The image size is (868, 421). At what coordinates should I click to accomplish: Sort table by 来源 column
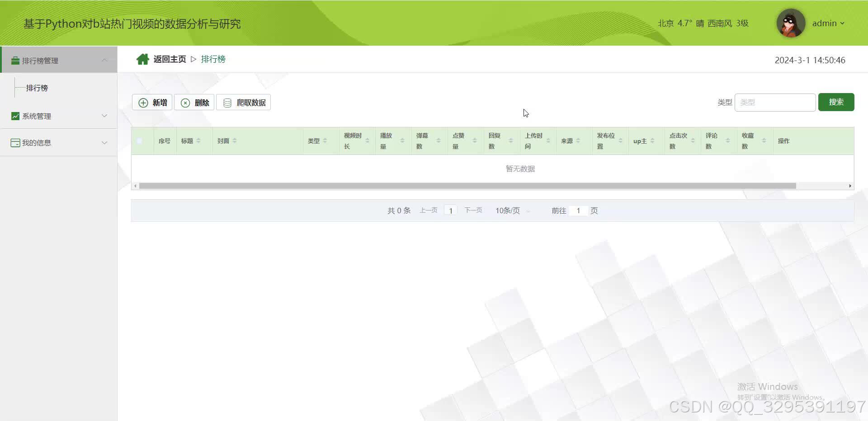(x=578, y=141)
